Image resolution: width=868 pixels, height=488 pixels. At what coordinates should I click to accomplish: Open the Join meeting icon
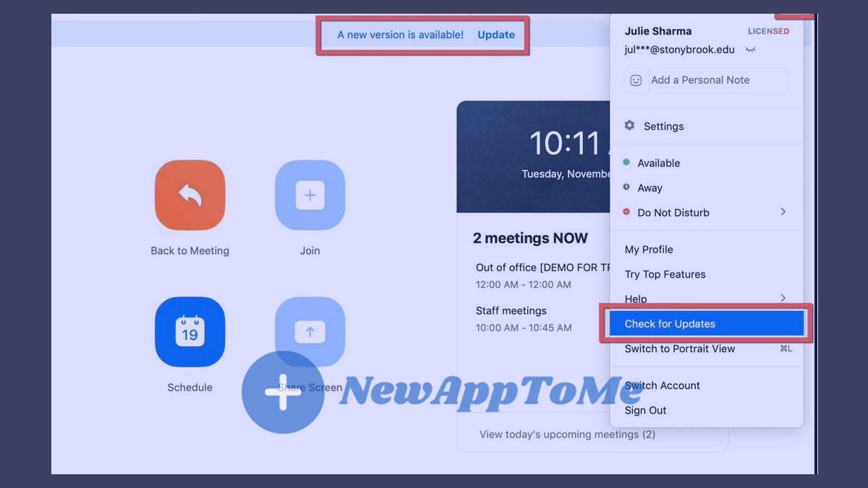(310, 194)
